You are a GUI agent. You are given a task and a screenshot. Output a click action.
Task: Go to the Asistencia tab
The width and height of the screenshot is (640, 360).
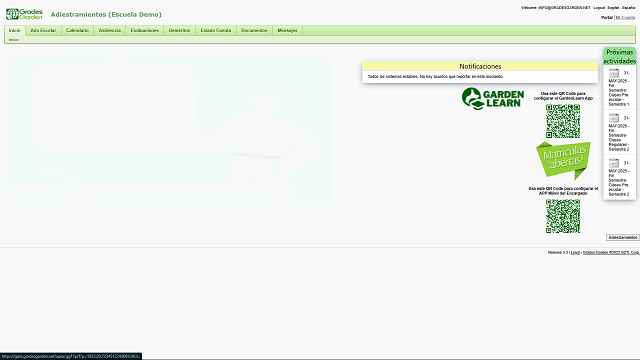[110, 30]
